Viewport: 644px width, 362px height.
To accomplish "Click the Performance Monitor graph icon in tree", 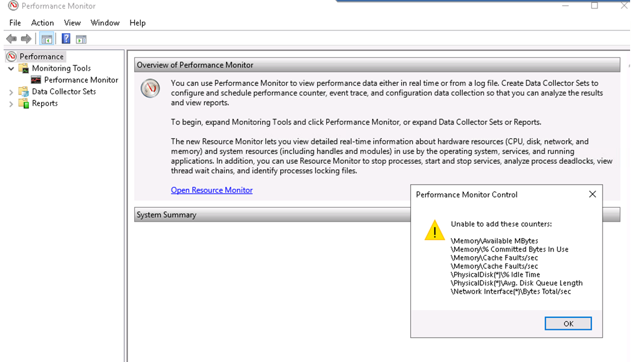I will click(x=36, y=80).
